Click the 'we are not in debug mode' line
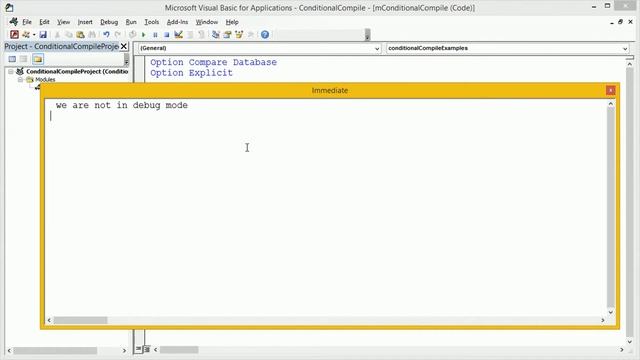 click(x=122, y=105)
